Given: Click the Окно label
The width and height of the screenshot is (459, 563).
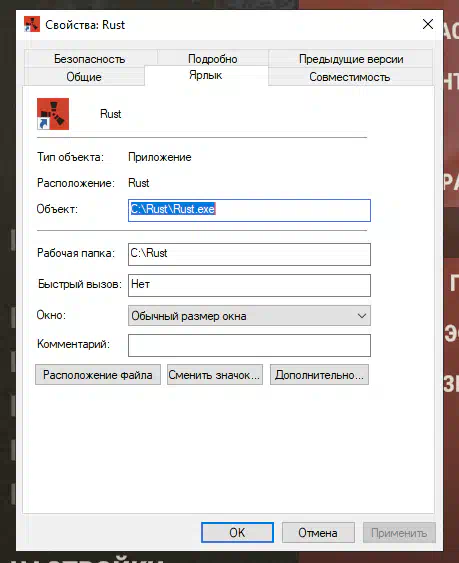Looking at the screenshot, I should (51, 315).
